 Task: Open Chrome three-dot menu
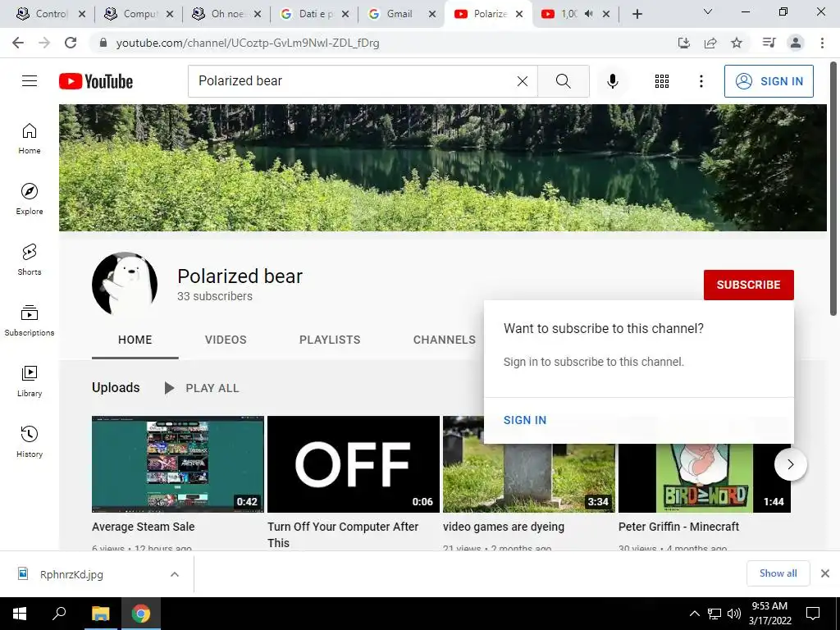point(822,43)
